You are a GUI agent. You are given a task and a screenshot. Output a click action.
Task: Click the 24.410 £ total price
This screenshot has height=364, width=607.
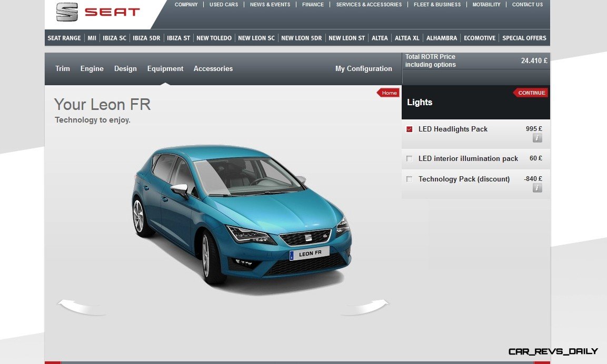pyautogui.click(x=534, y=60)
